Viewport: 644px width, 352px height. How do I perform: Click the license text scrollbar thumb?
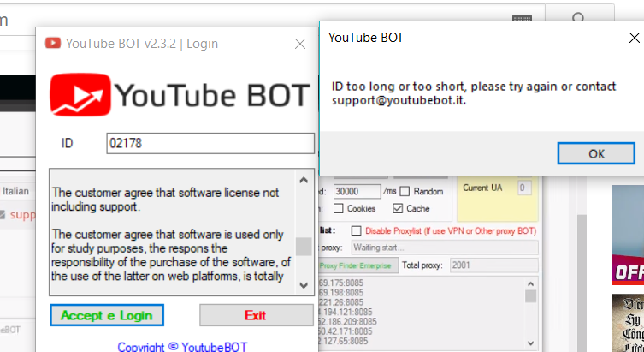(304, 247)
